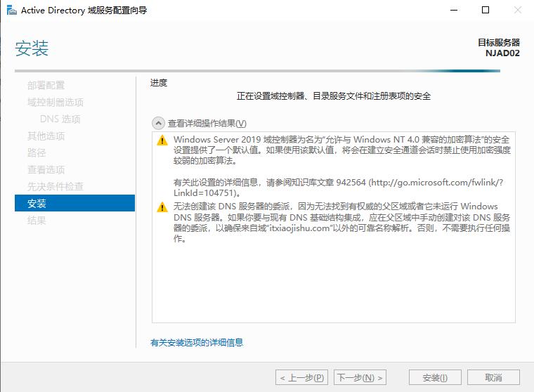Select DNS 选项 in the sidebar
534x392 pixels.
click(x=60, y=119)
